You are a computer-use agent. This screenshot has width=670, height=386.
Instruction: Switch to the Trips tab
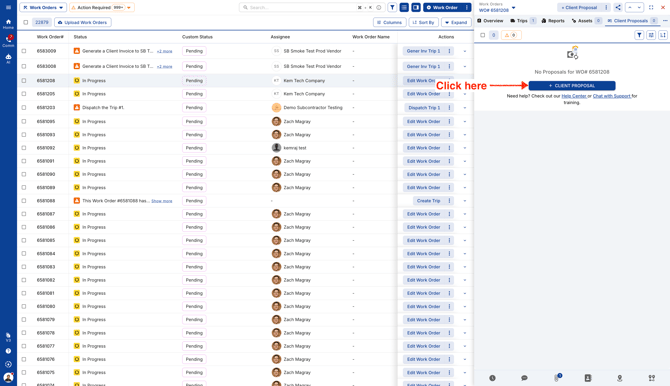tap(523, 21)
